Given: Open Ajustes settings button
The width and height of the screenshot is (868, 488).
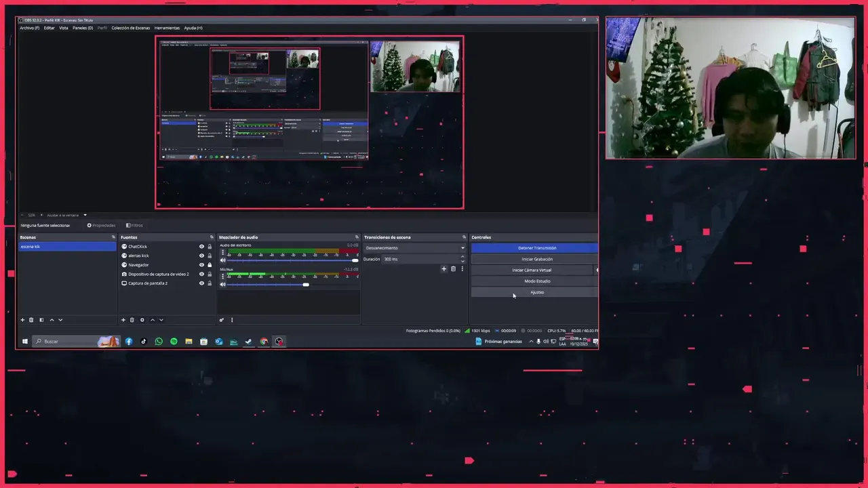Looking at the screenshot, I should 534,292.
